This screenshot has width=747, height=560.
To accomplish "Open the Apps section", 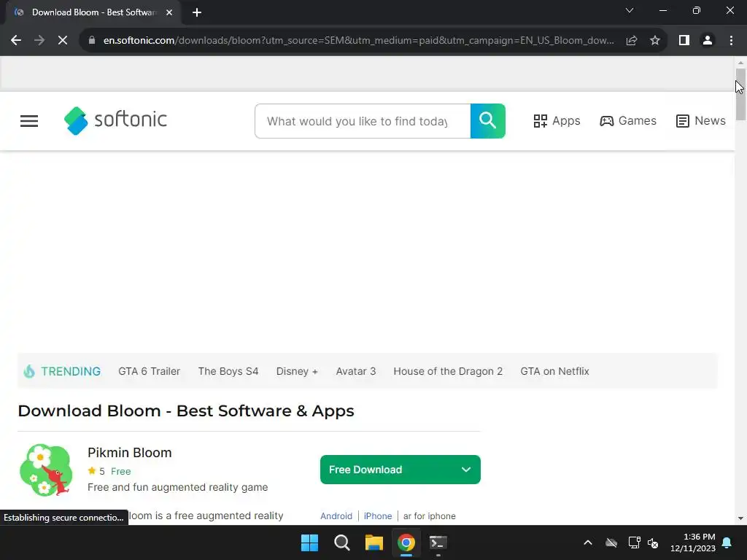I will coord(557,121).
